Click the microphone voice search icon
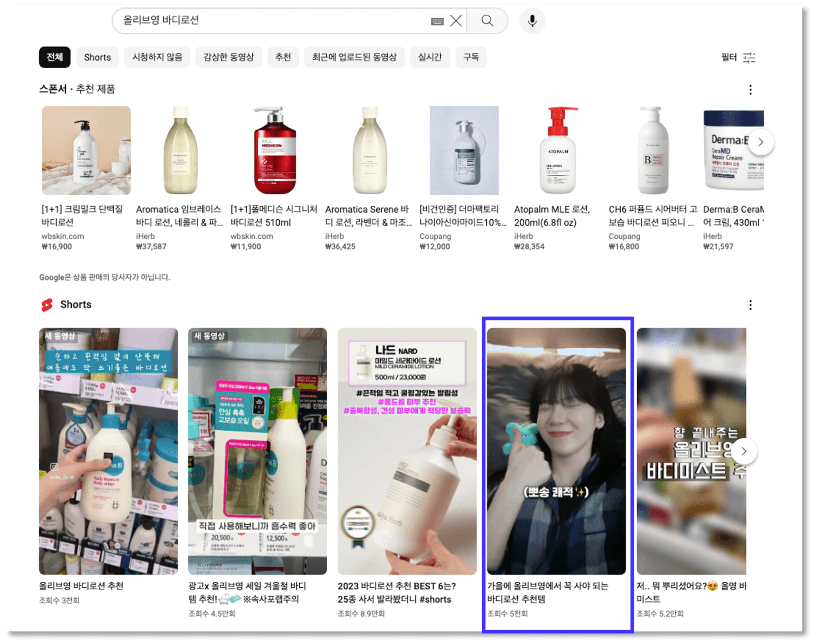The image size is (815, 644). (532, 21)
